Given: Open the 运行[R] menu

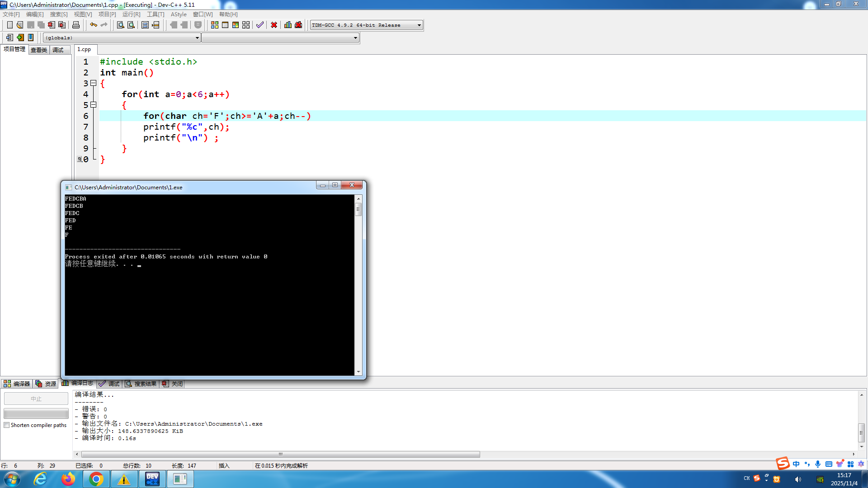Looking at the screenshot, I should tap(131, 14).
